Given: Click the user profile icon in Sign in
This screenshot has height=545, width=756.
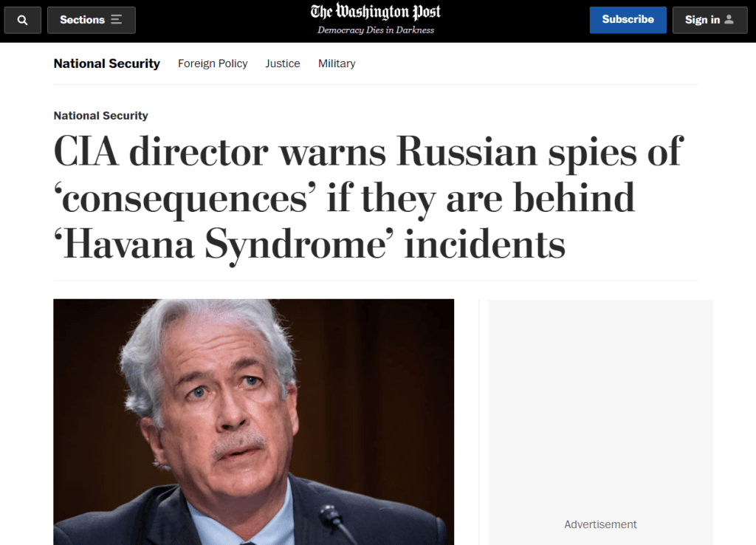Looking at the screenshot, I should point(729,19).
